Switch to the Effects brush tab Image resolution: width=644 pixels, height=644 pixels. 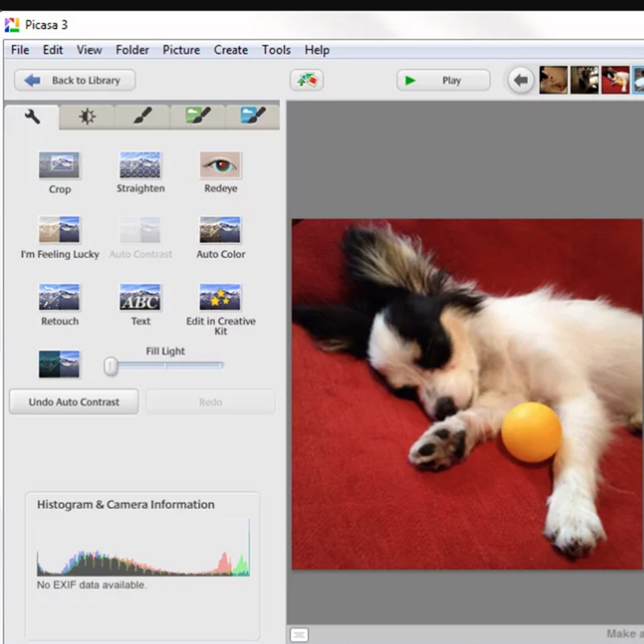142,118
